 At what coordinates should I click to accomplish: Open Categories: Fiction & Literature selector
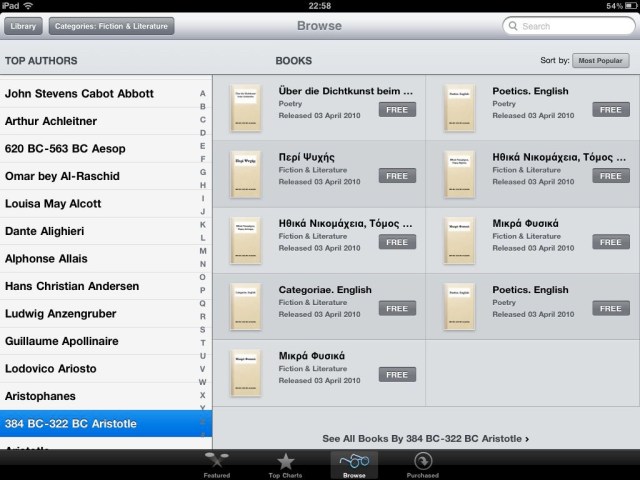pyautogui.click(x=112, y=26)
